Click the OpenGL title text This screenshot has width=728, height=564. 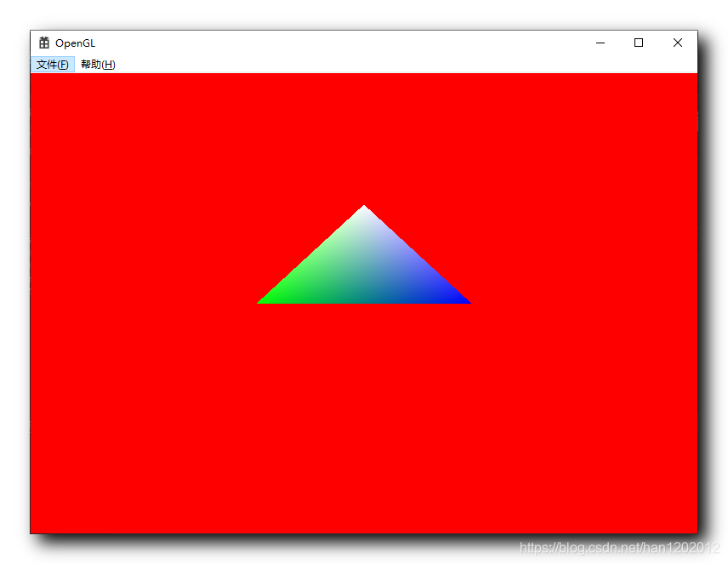pos(75,43)
